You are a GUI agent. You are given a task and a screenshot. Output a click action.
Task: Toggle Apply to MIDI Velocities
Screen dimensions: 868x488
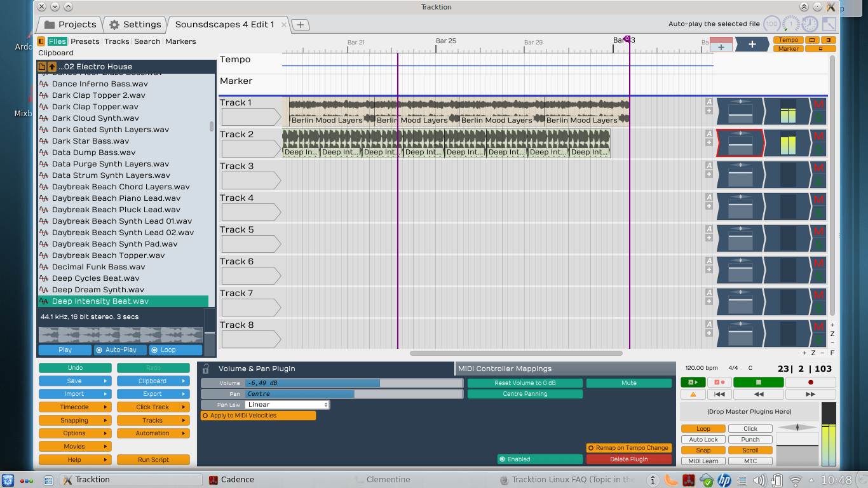(x=258, y=416)
